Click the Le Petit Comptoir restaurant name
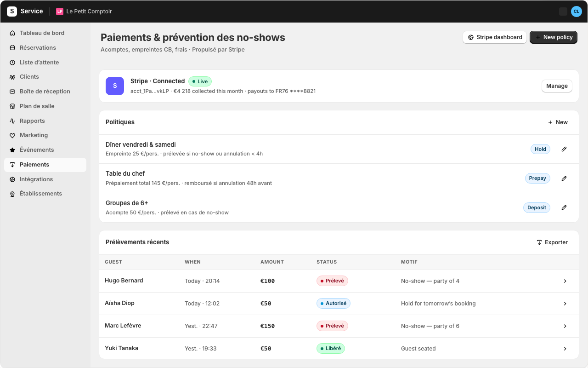 coord(89,11)
